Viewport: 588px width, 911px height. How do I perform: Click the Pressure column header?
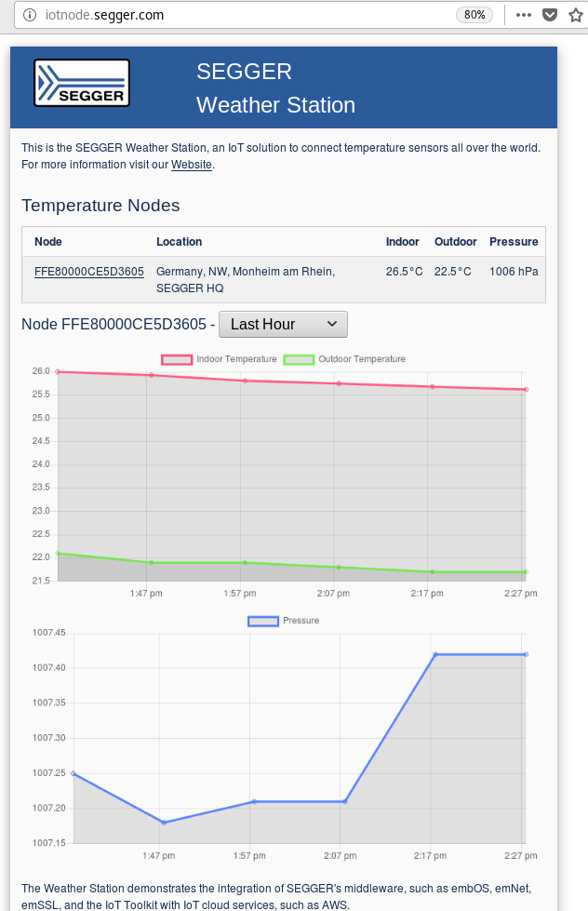pyautogui.click(x=514, y=242)
